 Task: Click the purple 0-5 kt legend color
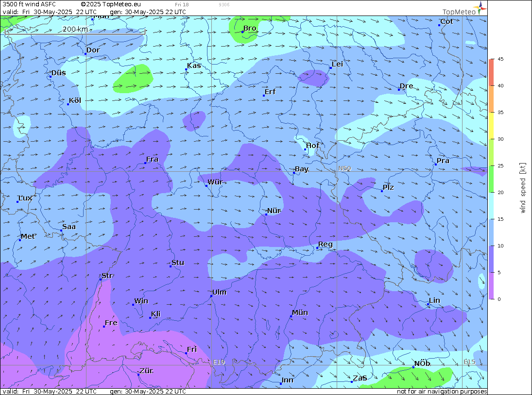(x=492, y=286)
